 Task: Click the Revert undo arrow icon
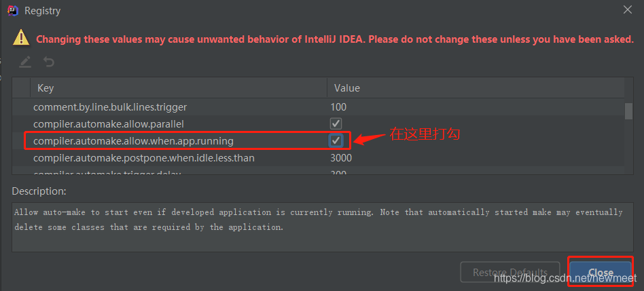[49, 62]
